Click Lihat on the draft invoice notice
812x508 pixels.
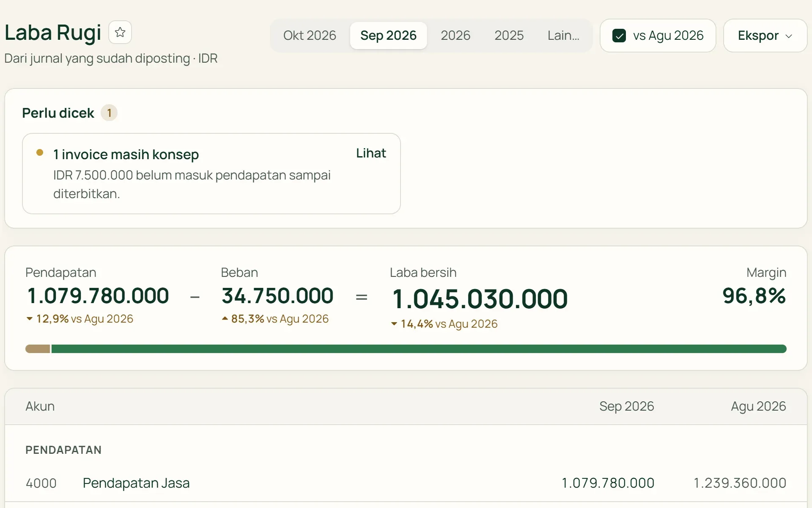coord(371,153)
